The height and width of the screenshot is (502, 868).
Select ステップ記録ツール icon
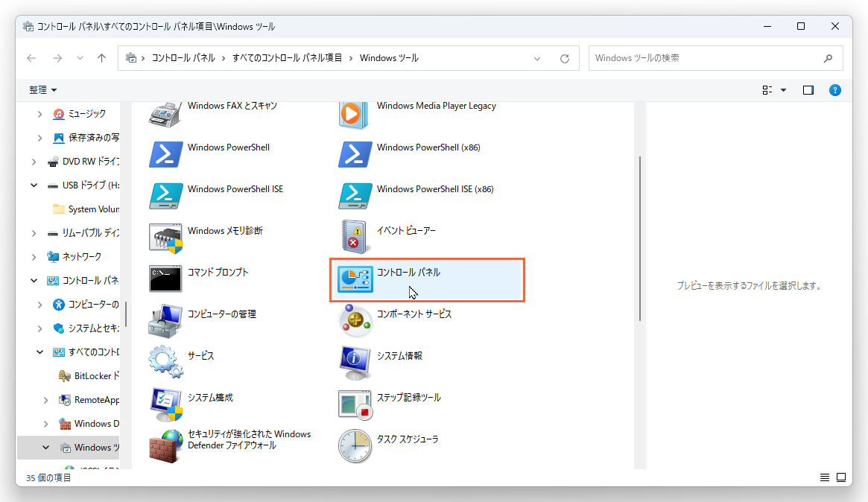coord(355,404)
